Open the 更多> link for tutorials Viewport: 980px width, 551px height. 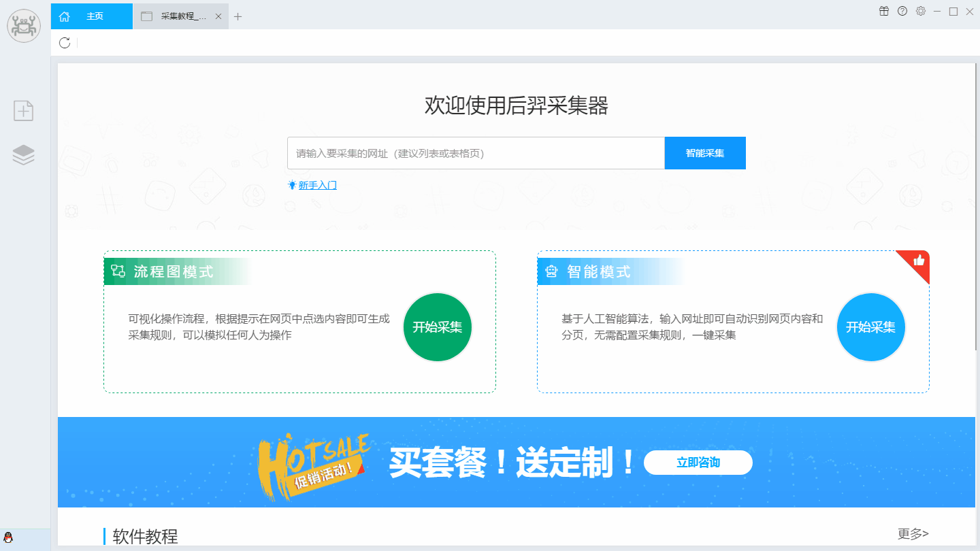pos(913,534)
